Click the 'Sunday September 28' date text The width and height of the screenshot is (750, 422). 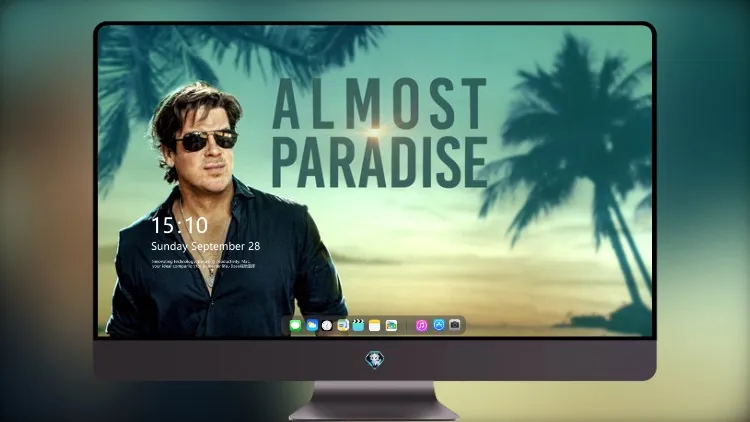tap(206, 246)
